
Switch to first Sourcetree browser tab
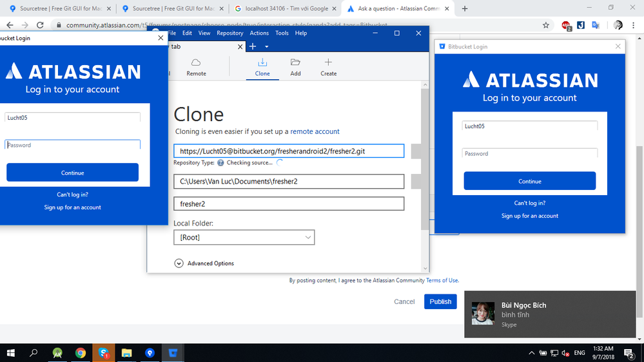(61, 8)
